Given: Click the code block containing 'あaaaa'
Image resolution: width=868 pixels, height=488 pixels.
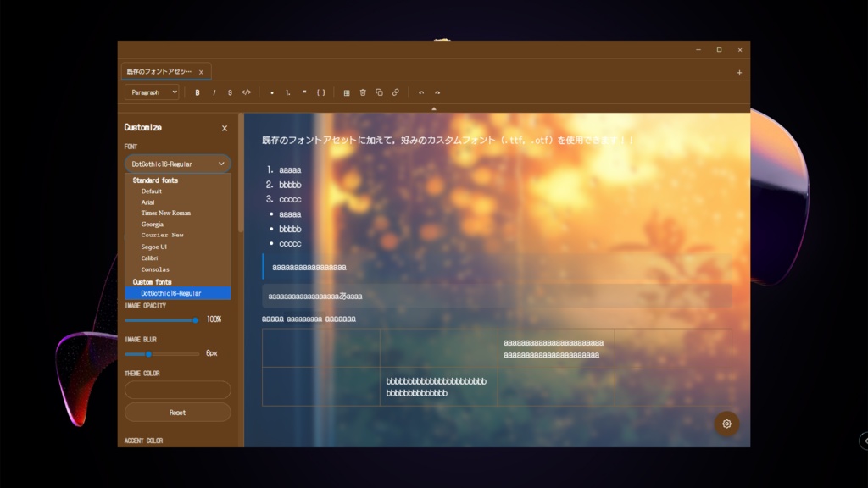Looking at the screenshot, I should tap(497, 296).
